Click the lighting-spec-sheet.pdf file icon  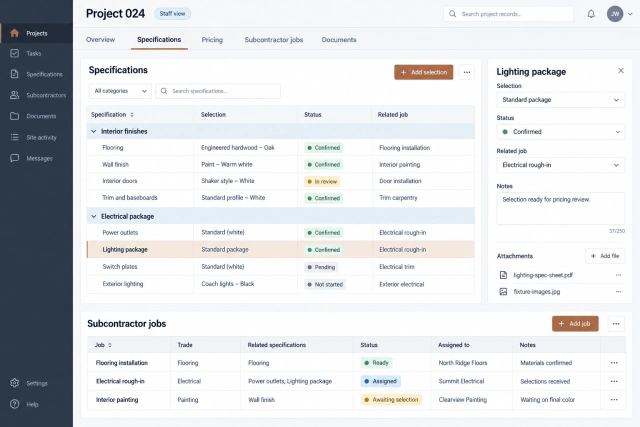pos(503,275)
